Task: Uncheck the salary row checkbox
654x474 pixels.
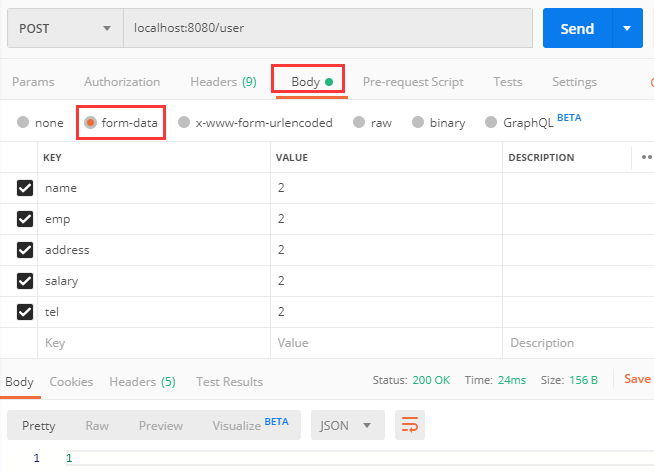Action: click(x=25, y=281)
